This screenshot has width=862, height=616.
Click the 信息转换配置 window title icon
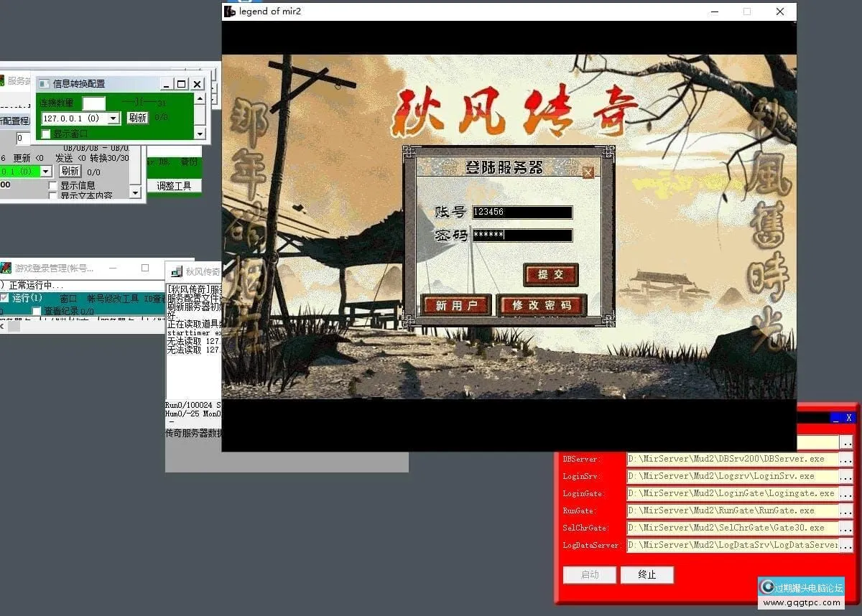[x=44, y=84]
